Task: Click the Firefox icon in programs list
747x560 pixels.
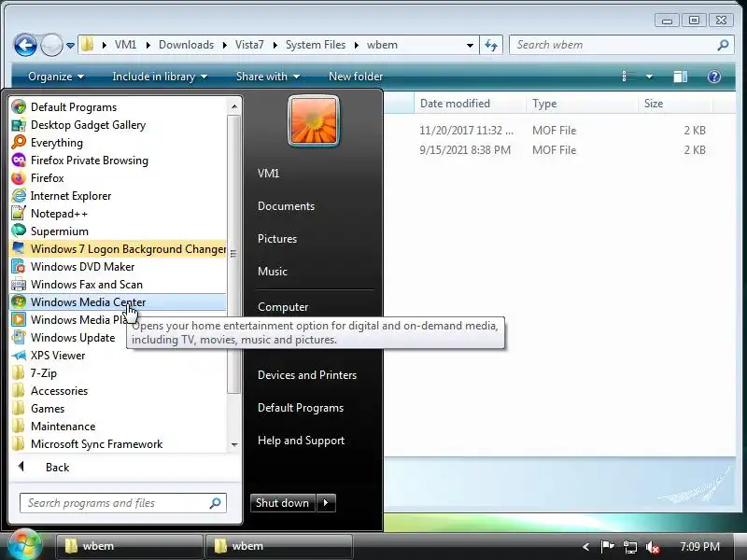Action: [19, 178]
